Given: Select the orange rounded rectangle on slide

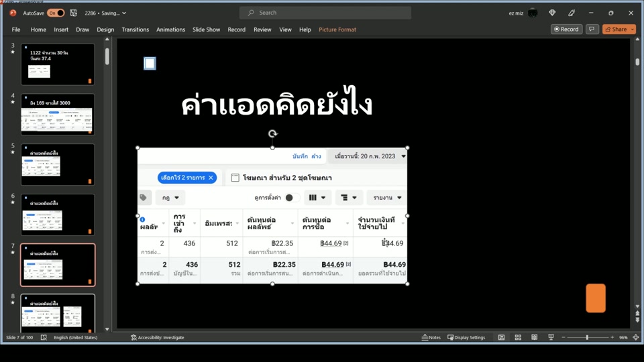Looking at the screenshot, I should [x=596, y=298].
